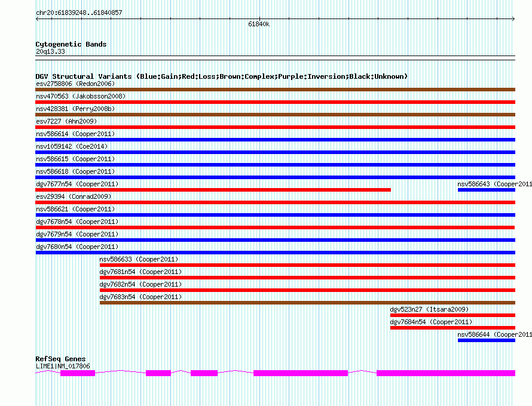The image size is (532, 406).
Task: Select the dgv7680n54 (Cooper2011) label
Action: (77, 247)
